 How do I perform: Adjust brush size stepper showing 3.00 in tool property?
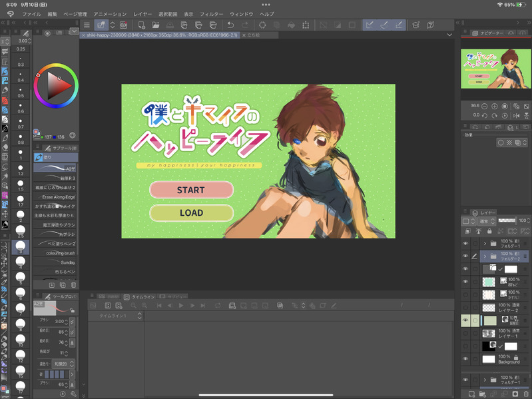pos(66,321)
